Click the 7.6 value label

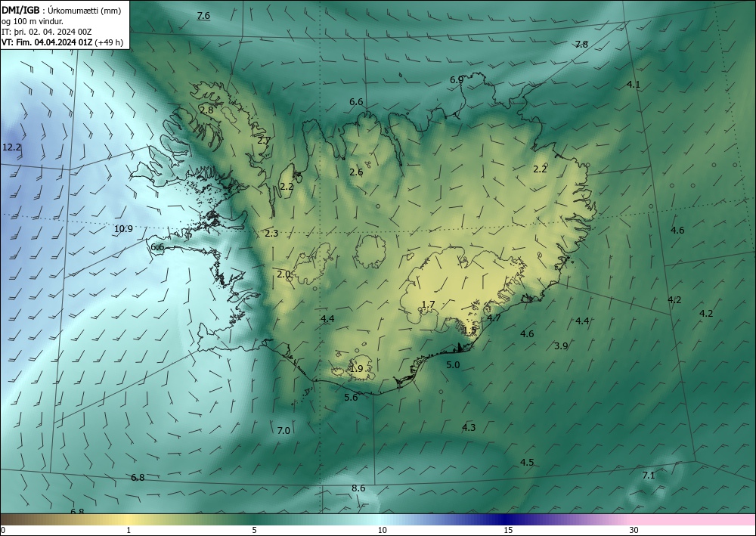(204, 15)
